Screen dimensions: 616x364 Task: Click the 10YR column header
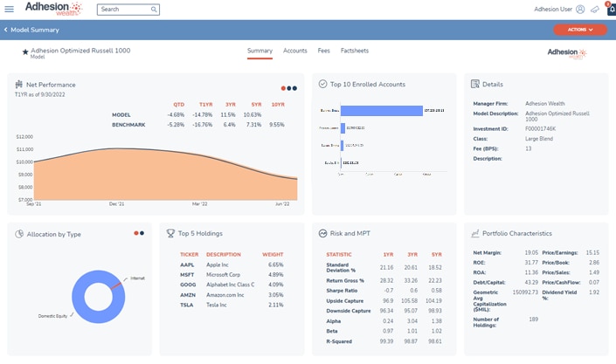[278, 105]
